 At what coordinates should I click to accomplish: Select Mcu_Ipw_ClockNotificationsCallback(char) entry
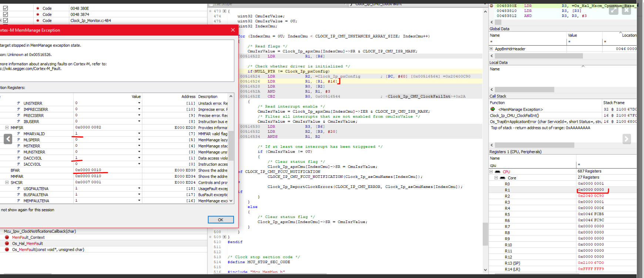pyautogui.click(x=40, y=231)
